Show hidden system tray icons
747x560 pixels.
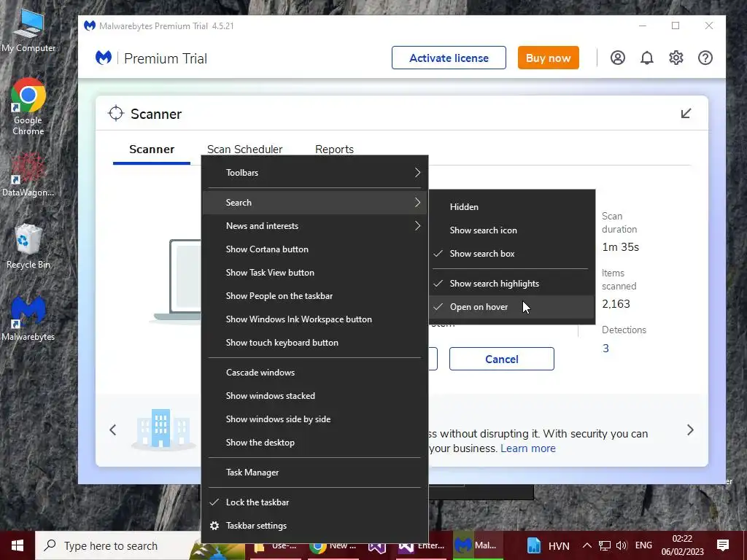pos(587,545)
